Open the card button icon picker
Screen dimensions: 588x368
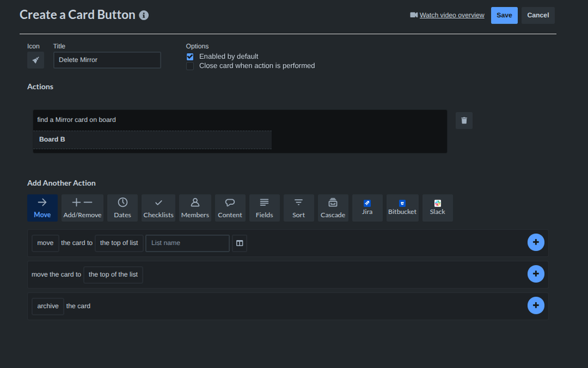[x=35, y=60]
